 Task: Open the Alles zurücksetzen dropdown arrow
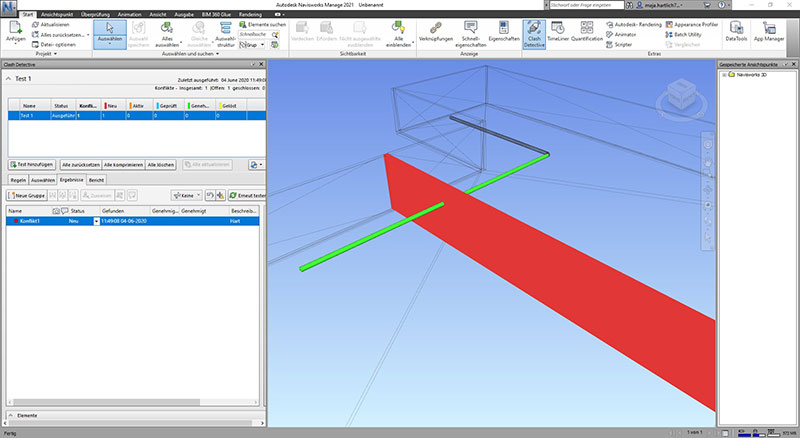click(x=88, y=35)
